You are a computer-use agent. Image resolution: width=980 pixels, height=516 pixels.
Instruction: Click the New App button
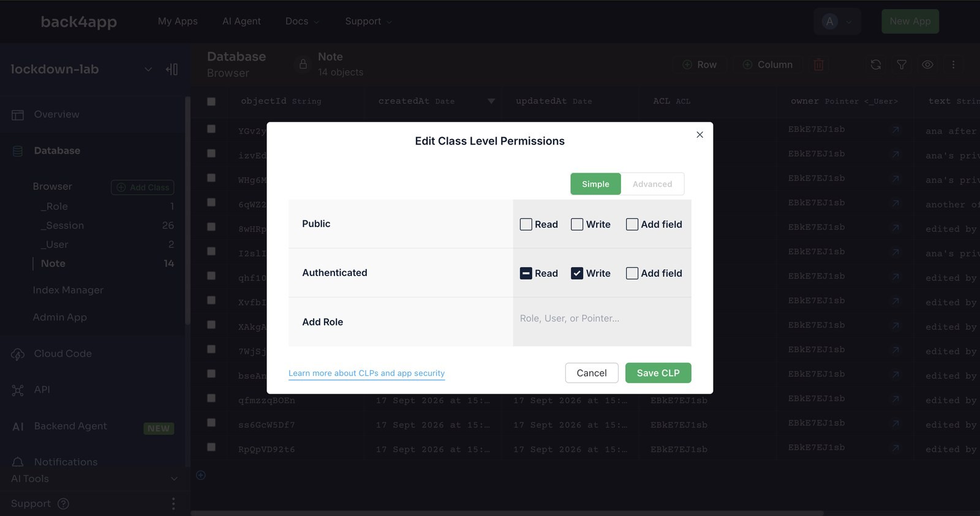click(x=910, y=21)
